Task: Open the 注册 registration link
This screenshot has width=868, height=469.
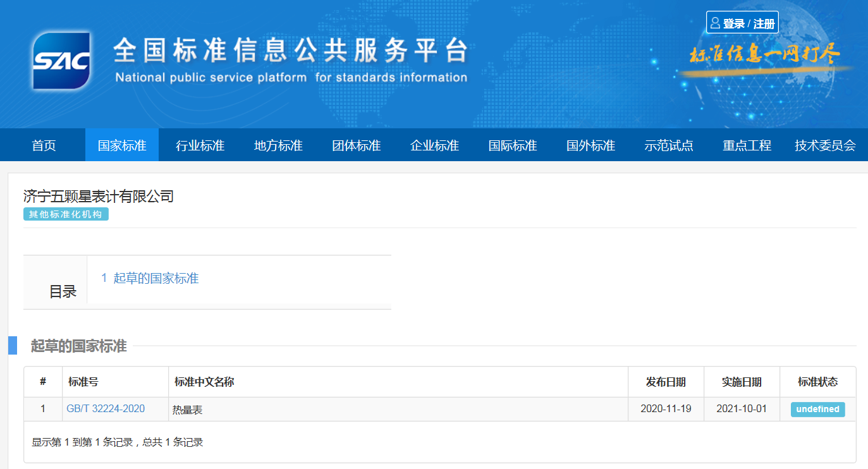Action: pyautogui.click(x=764, y=23)
